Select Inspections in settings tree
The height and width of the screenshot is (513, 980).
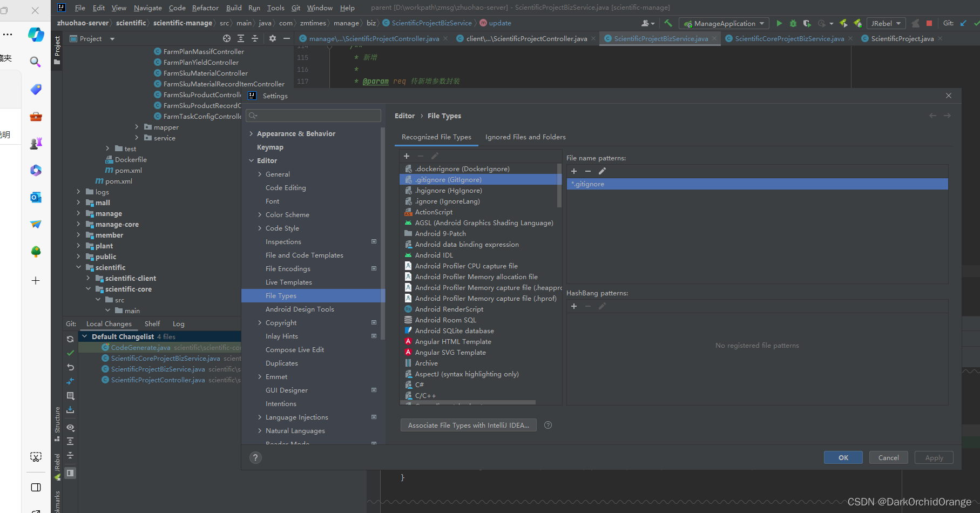click(283, 241)
